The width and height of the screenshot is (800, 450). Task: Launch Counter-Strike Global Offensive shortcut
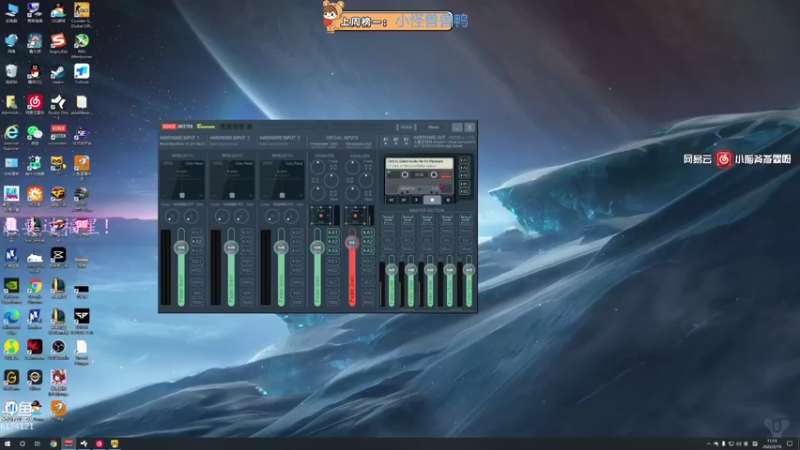pos(81,14)
